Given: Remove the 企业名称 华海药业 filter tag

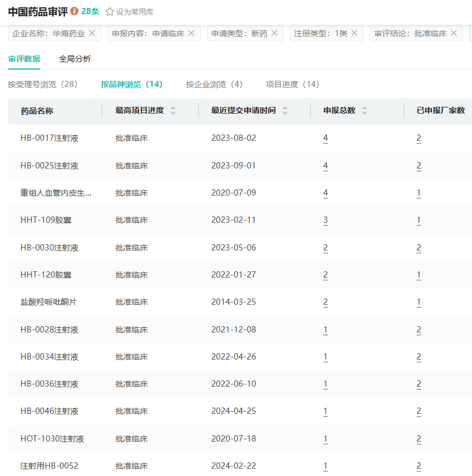Looking at the screenshot, I should click(x=92, y=33).
